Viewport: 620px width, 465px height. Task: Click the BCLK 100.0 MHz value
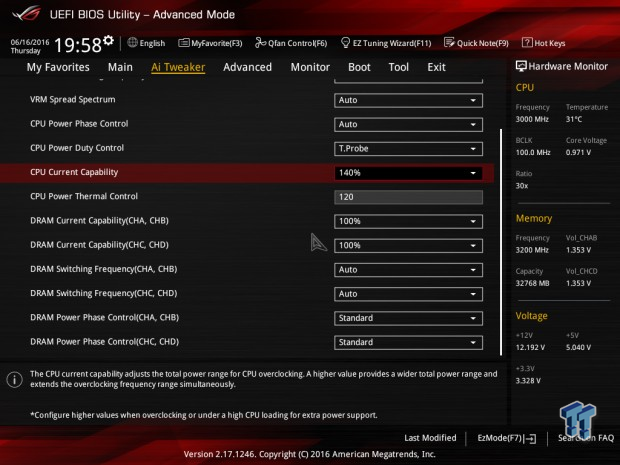click(x=533, y=152)
